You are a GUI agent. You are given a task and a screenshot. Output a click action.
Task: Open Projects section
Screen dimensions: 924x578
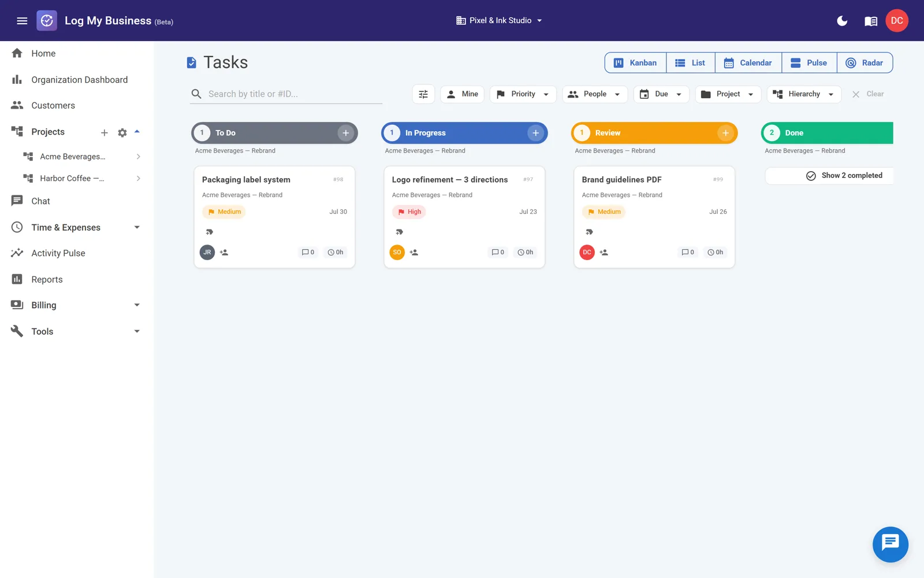(x=48, y=132)
